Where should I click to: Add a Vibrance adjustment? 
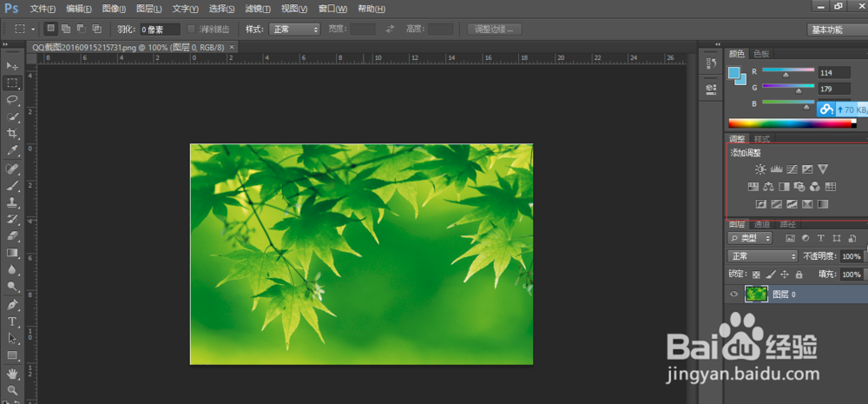click(823, 169)
